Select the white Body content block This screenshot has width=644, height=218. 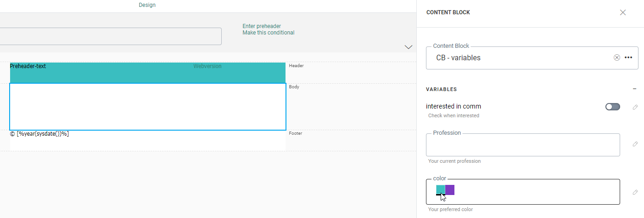(x=148, y=107)
